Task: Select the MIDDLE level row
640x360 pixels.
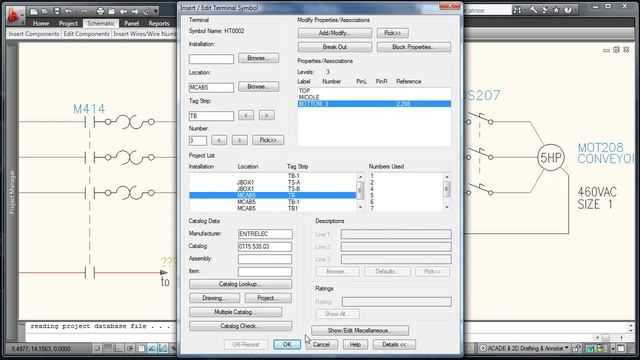Action: pos(374,97)
